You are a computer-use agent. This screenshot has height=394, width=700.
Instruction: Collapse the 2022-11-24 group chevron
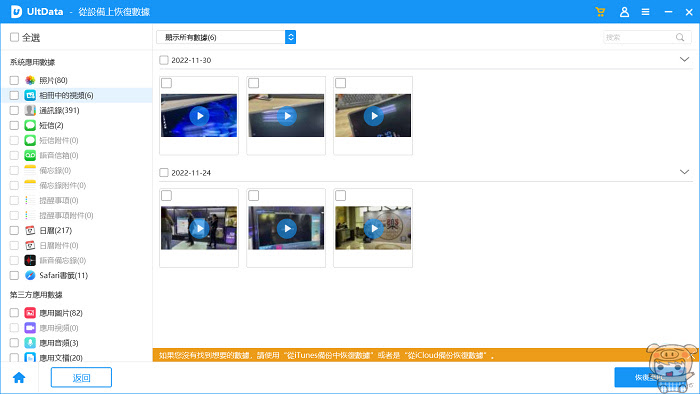pyautogui.click(x=684, y=172)
